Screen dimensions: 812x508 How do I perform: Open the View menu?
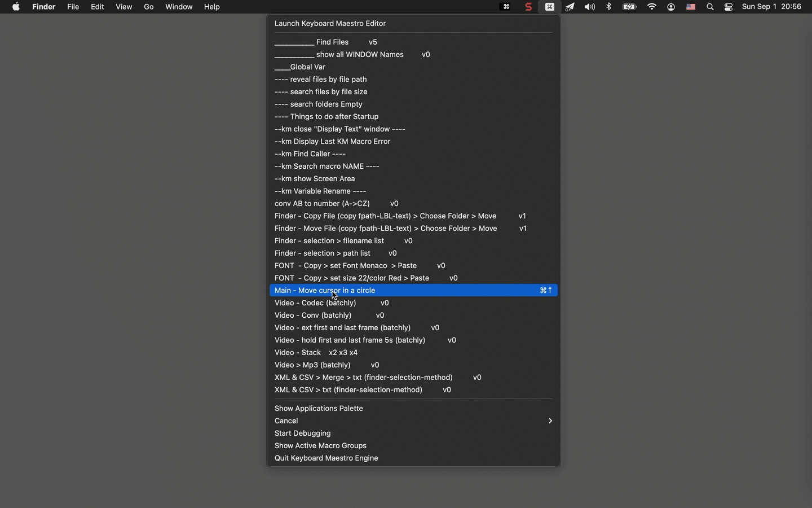(124, 7)
